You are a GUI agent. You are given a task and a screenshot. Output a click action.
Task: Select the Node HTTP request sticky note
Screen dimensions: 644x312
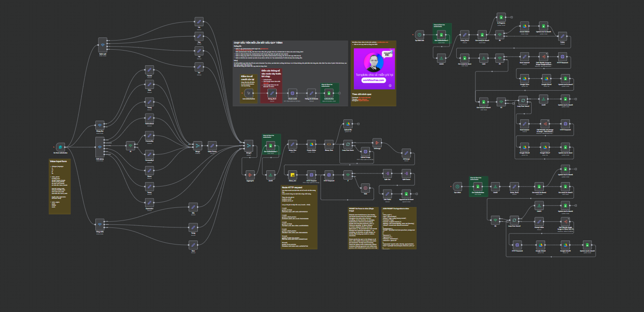298,218
